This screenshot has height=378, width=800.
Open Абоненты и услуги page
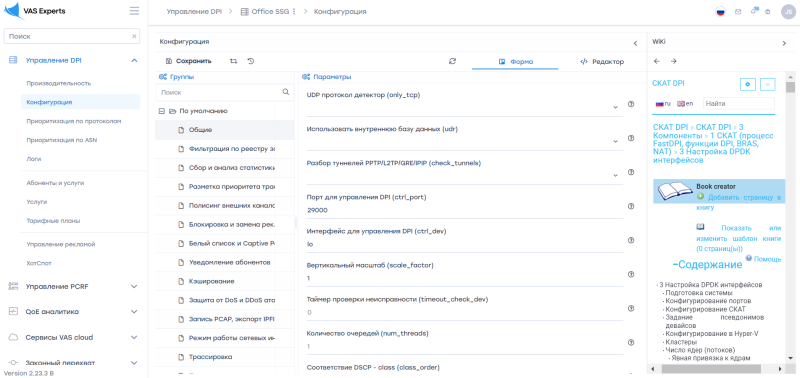(x=55, y=183)
